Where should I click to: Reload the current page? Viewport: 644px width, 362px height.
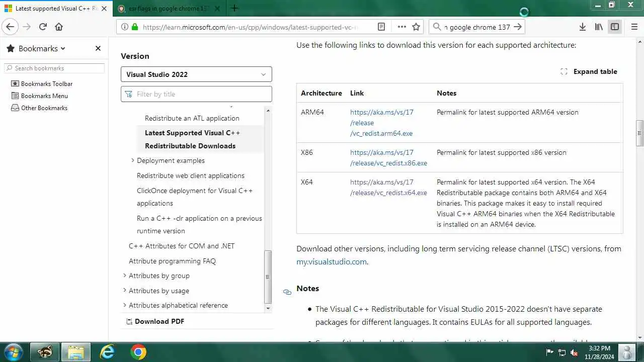point(43,27)
